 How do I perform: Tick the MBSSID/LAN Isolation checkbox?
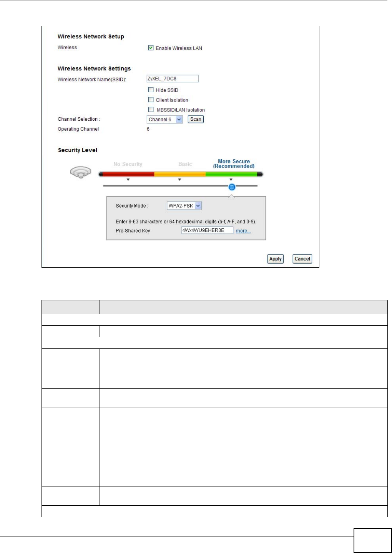click(151, 110)
